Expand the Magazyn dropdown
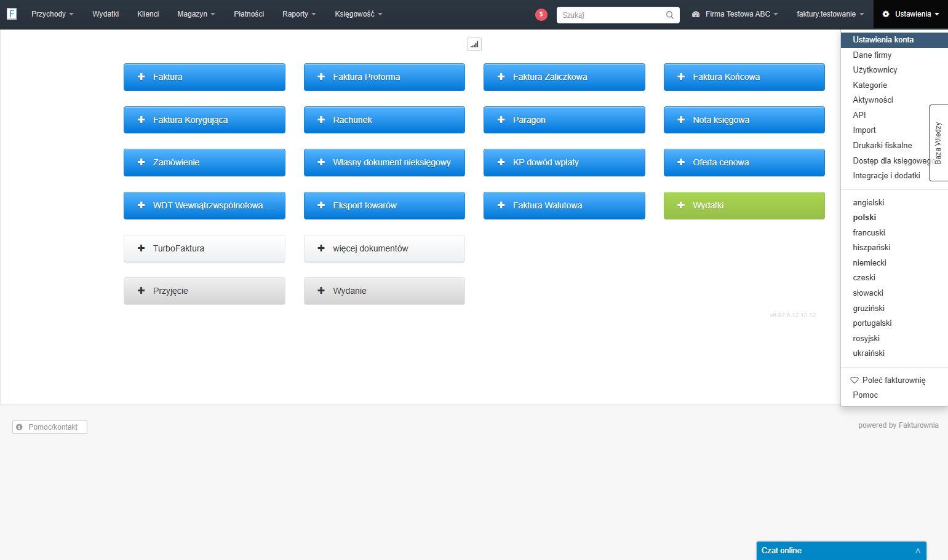 coord(196,14)
